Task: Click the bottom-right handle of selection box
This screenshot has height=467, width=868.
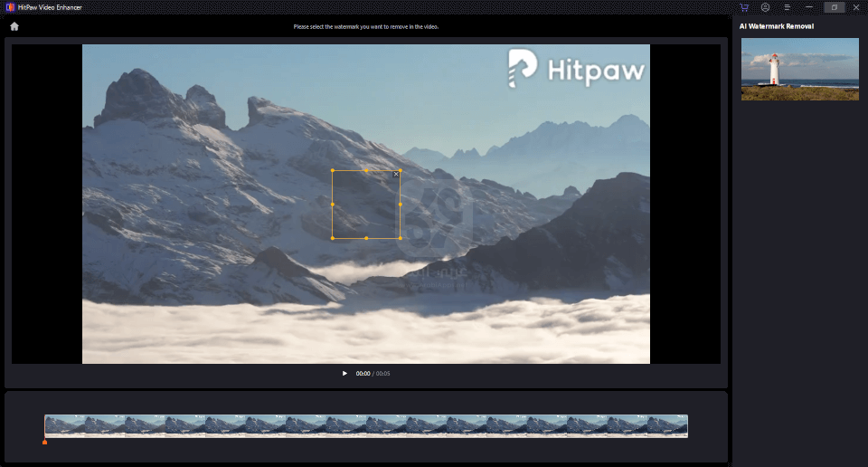Action: click(x=401, y=238)
